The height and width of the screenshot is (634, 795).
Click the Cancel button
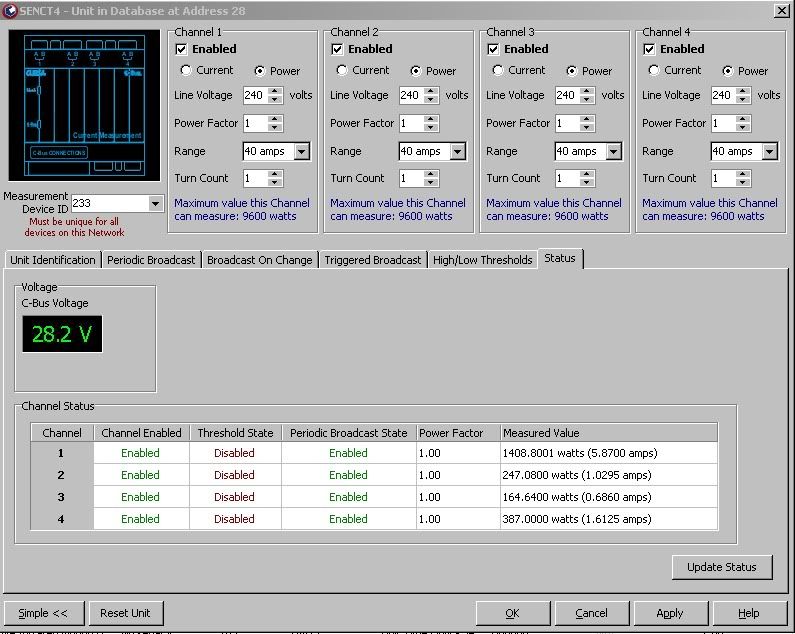click(x=592, y=613)
